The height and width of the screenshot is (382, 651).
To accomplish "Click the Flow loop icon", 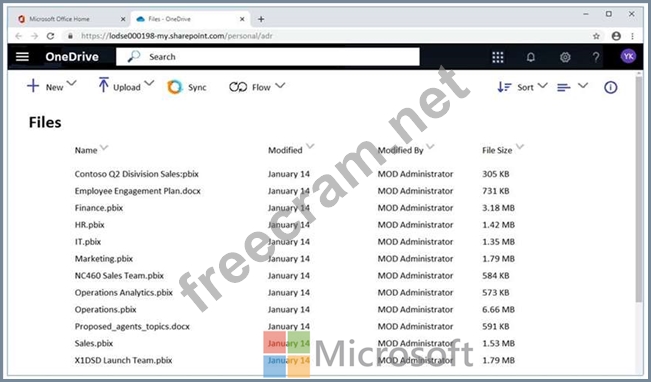I will (238, 87).
